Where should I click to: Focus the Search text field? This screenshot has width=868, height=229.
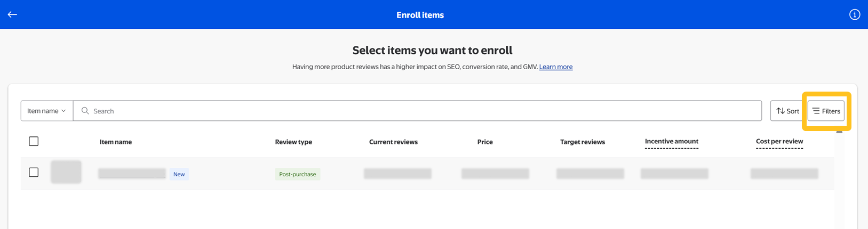point(416,111)
